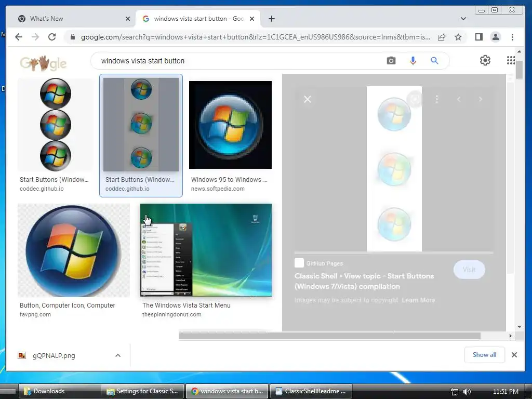Click 'Windows 95 to Windows' caption

pos(229,179)
